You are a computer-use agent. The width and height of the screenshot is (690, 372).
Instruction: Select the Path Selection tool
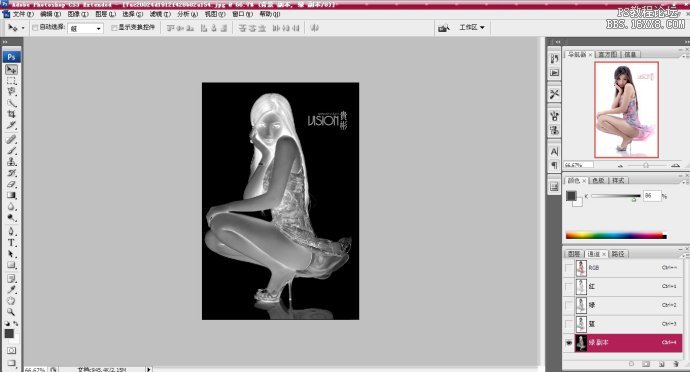click(x=11, y=254)
